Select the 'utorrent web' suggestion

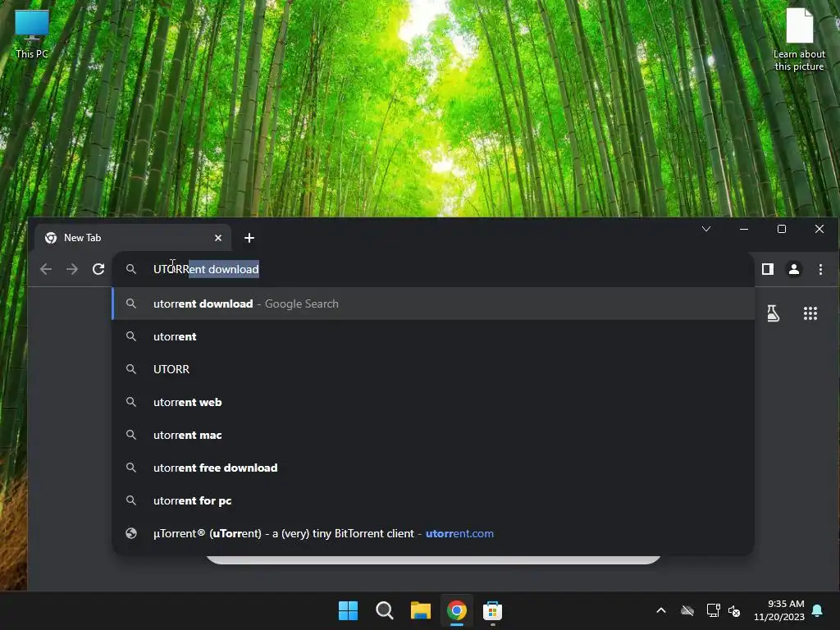click(x=433, y=402)
